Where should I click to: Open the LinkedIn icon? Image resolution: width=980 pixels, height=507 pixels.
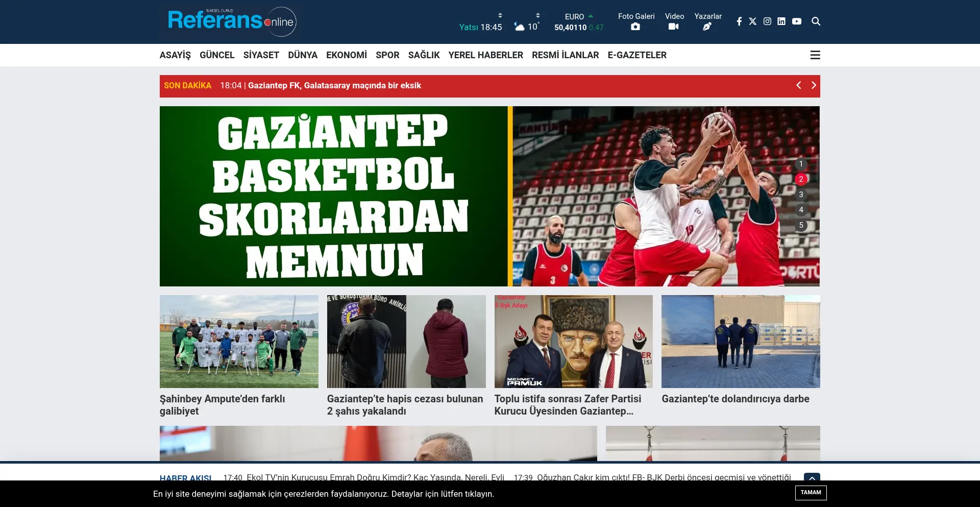click(781, 21)
